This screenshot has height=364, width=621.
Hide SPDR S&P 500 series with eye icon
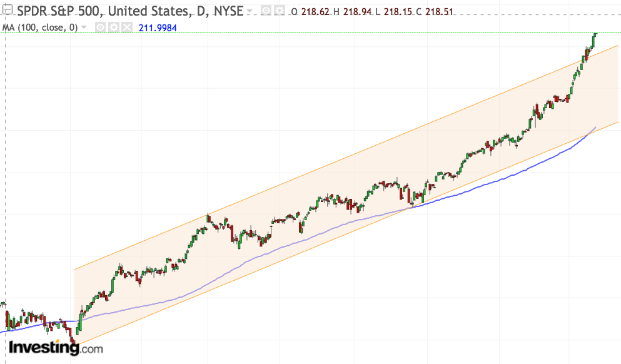pyautogui.click(x=266, y=11)
